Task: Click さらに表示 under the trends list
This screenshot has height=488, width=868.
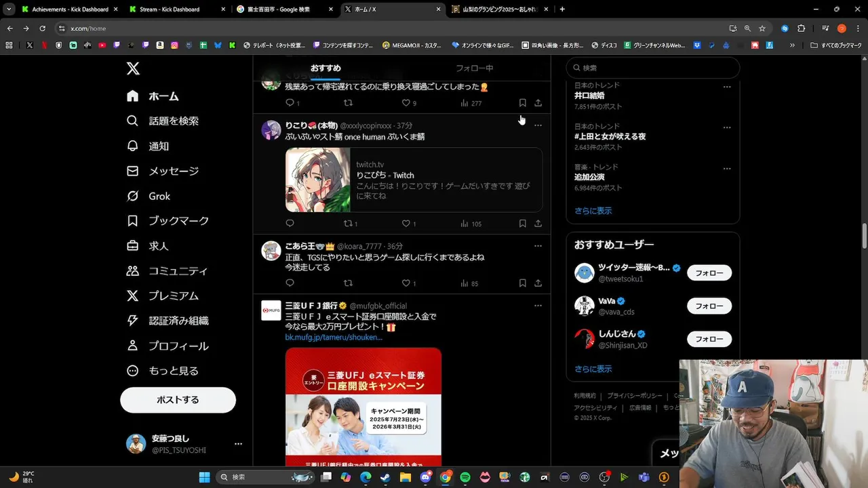Action: click(x=593, y=211)
